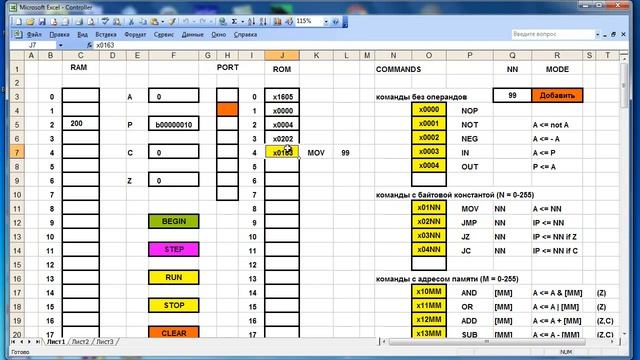Viewport: 640px width, 360px height.
Task: Select the orange PORT cell
Action: 227,109
